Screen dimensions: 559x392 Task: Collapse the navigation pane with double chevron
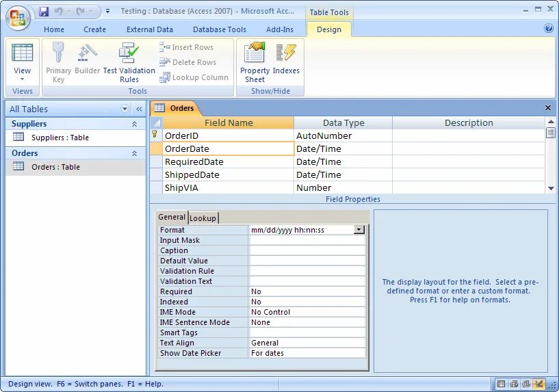pyautogui.click(x=139, y=109)
